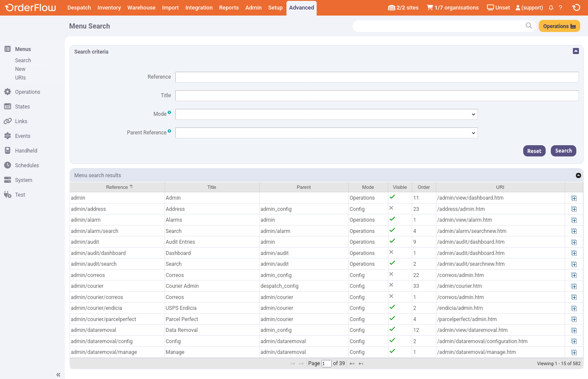Click the refresh icon in top bar

click(x=576, y=7)
